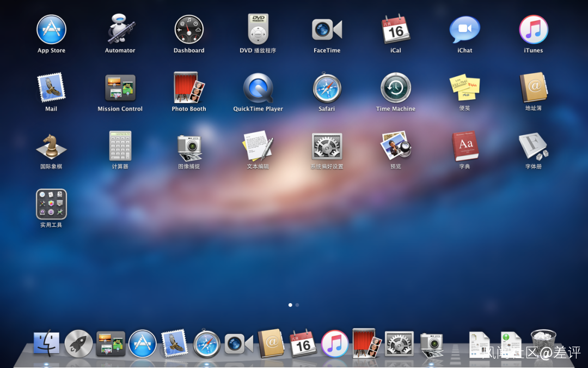Click Finder in the Dock
Viewport: 588px width, 368px height.
click(46, 343)
